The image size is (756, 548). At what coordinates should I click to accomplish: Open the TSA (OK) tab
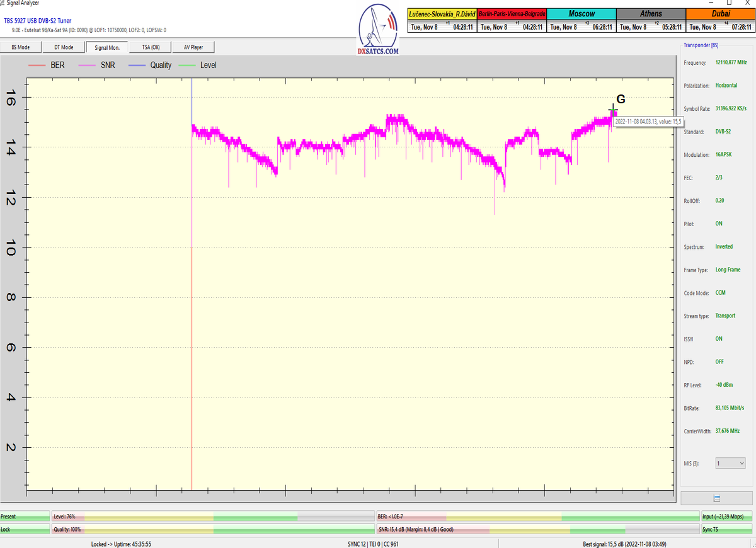tap(151, 47)
